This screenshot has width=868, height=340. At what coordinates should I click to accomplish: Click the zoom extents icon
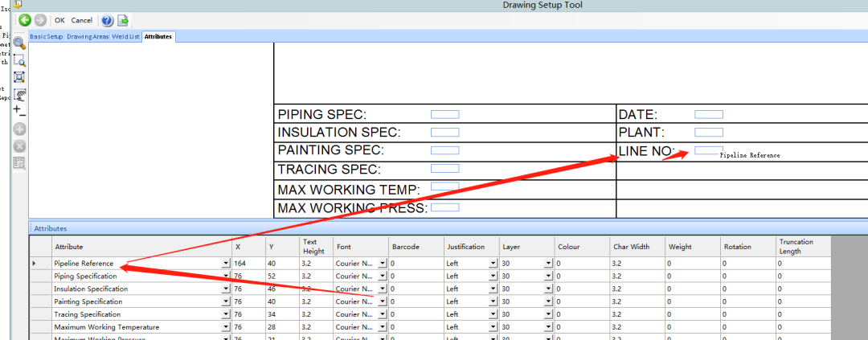19,77
